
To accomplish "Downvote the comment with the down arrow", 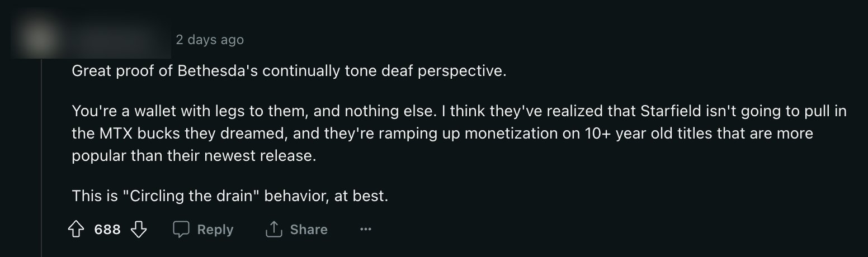I will [x=138, y=230].
